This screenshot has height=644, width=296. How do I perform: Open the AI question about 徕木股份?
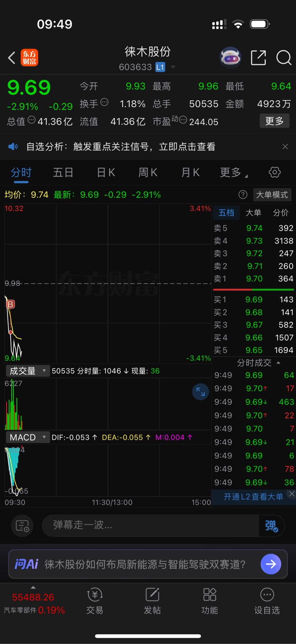pos(145,565)
